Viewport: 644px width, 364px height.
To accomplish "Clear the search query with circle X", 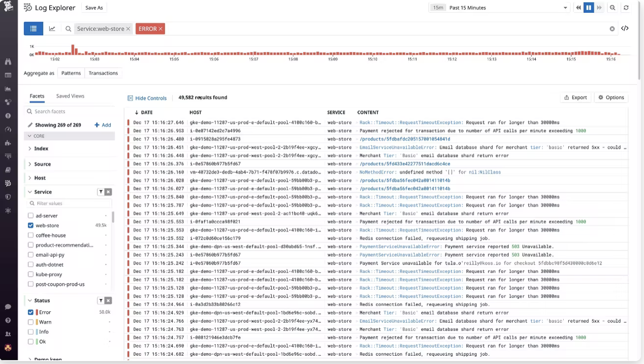I will click(612, 29).
